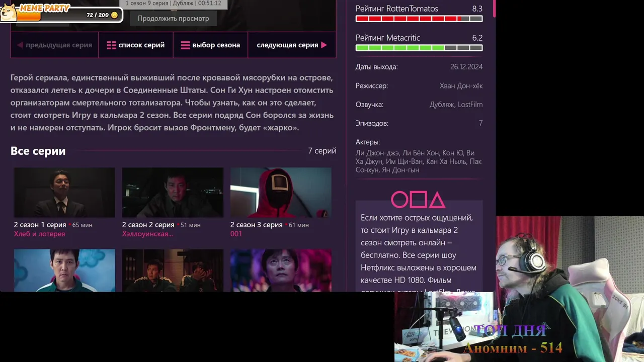Click the Metacritic green rating bar
Image resolution: width=644 pixels, height=362 pixels.
[x=419, y=48]
